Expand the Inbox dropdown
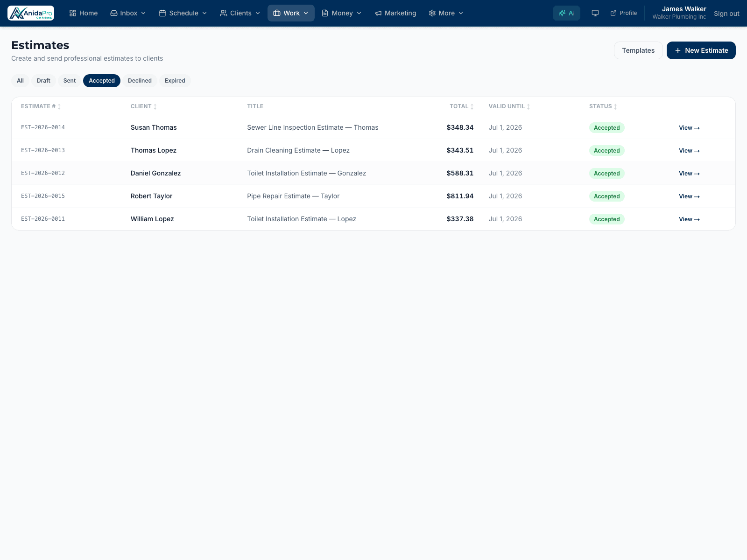 tap(128, 13)
